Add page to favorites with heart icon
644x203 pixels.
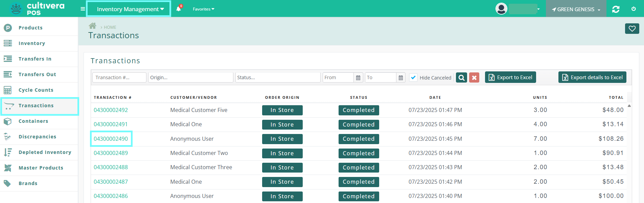click(x=632, y=29)
